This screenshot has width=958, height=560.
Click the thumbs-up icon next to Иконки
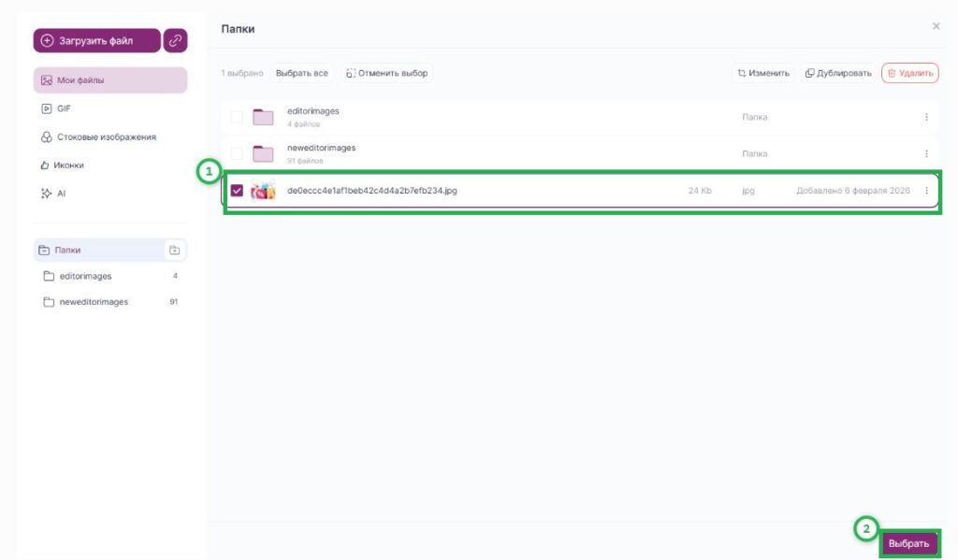pyautogui.click(x=45, y=165)
